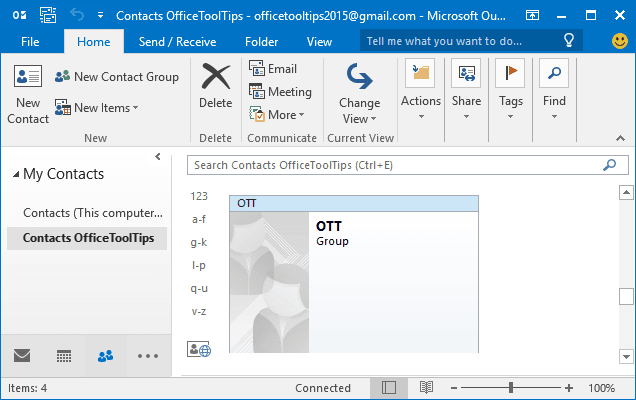This screenshot has height=400, width=636.
Task: Switch to the Home tab
Action: [x=94, y=42]
